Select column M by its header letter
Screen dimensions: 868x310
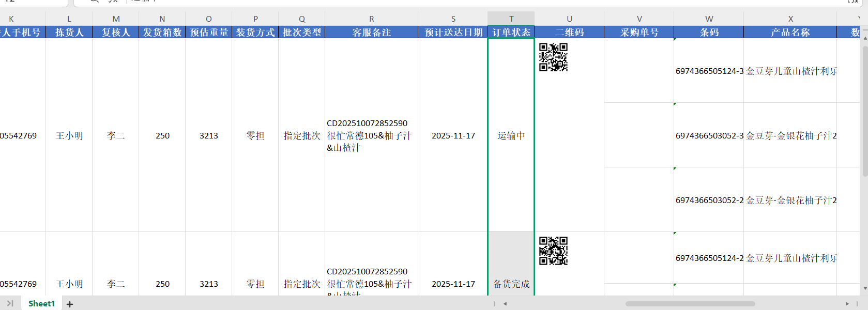[x=116, y=19]
